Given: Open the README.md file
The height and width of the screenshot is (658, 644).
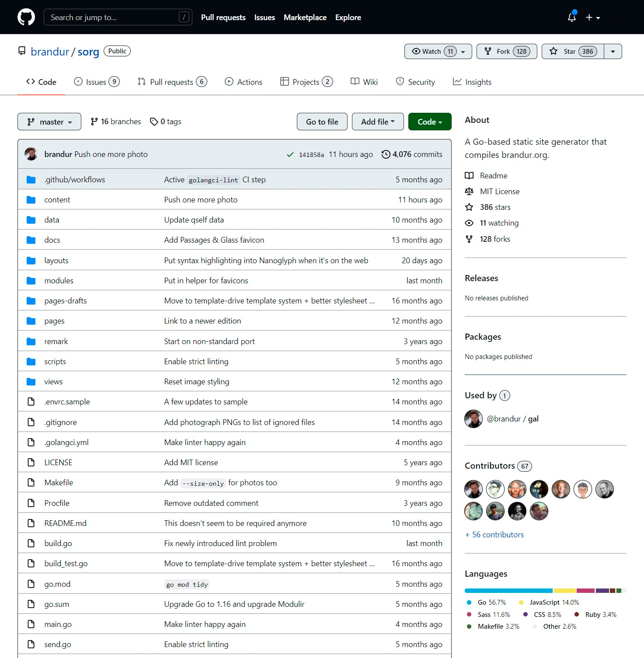Looking at the screenshot, I should click(66, 523).
